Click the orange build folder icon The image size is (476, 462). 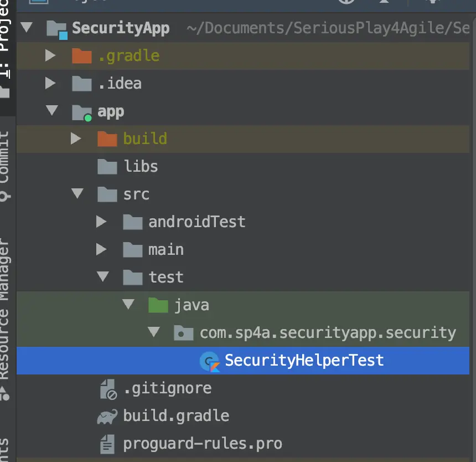click(x=107, y=139)
